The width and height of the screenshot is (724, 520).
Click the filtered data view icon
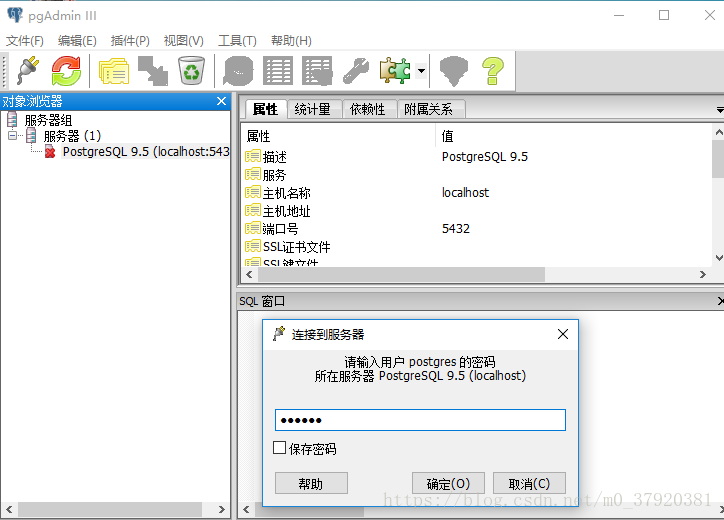point(317,70)
